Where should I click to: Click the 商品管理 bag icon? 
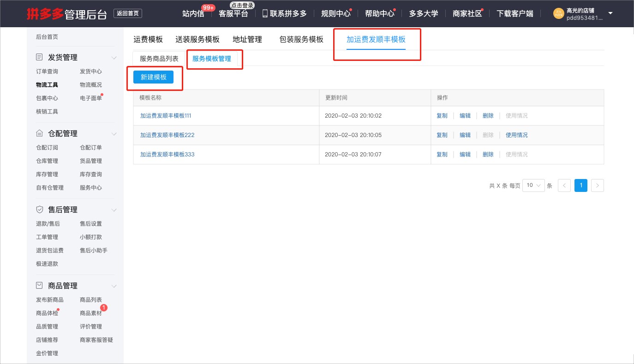pos(40,286)
